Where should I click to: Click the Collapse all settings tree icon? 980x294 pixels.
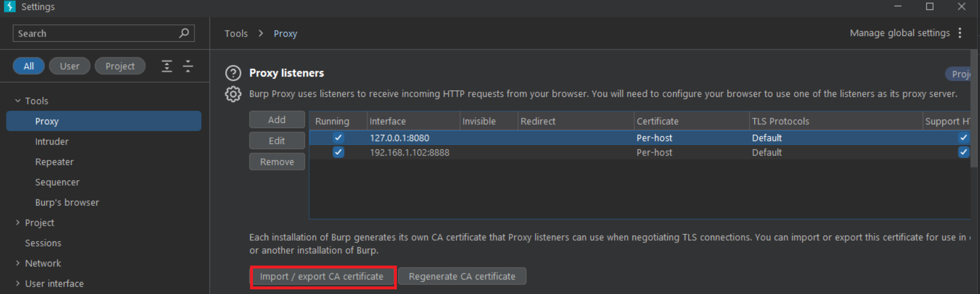(x=188, y=66)
